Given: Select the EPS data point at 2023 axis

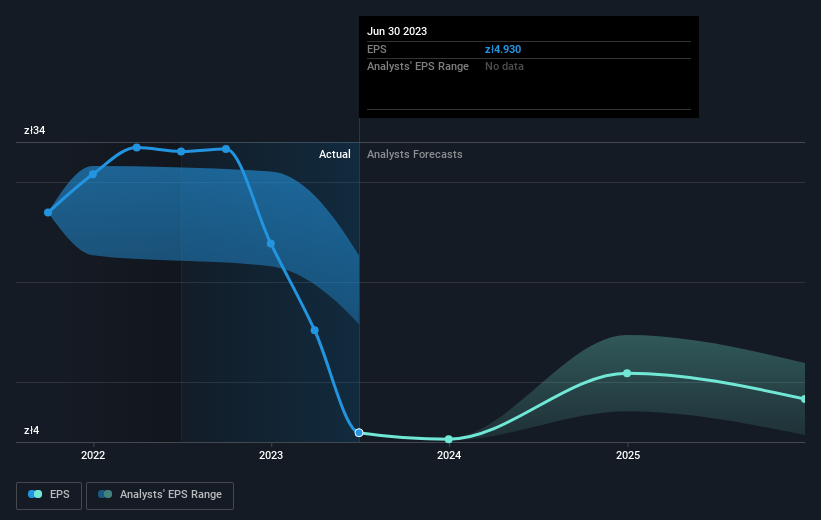Looking at the screenshot, I should [x=271, y=244].
